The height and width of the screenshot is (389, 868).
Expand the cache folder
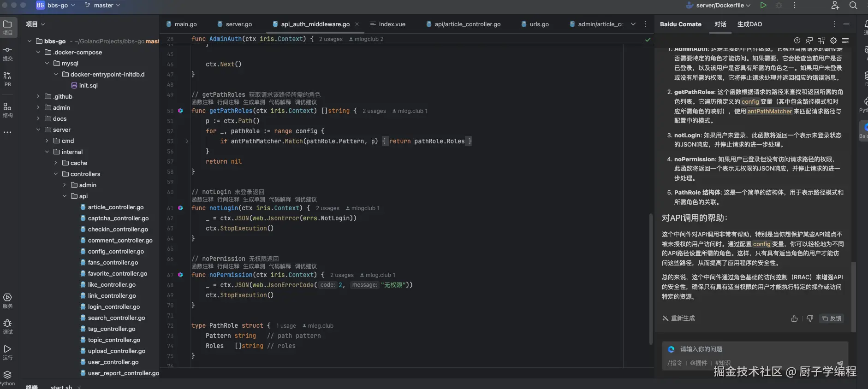pyautogui.click(x=56, y=163)
